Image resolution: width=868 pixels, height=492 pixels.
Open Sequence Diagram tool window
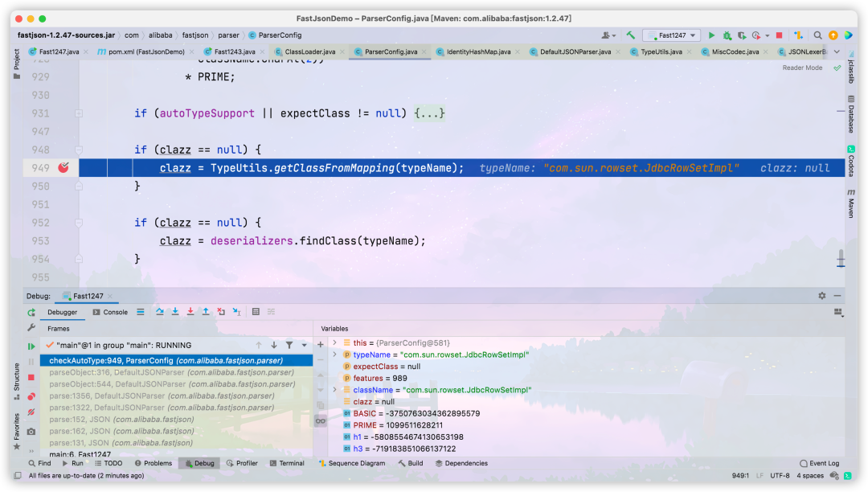[351, 463]
